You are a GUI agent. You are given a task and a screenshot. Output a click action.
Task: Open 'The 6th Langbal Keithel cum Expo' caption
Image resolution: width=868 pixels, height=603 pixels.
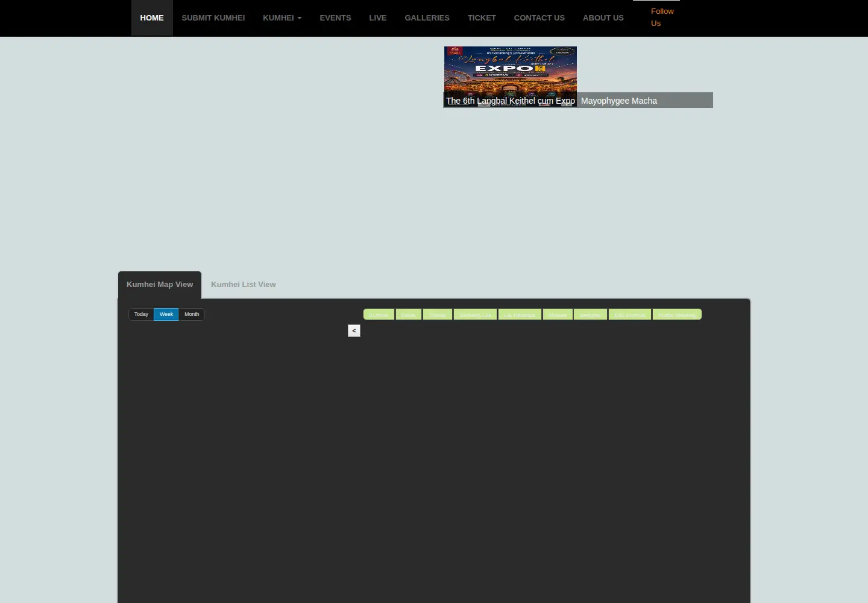(511, 101)
